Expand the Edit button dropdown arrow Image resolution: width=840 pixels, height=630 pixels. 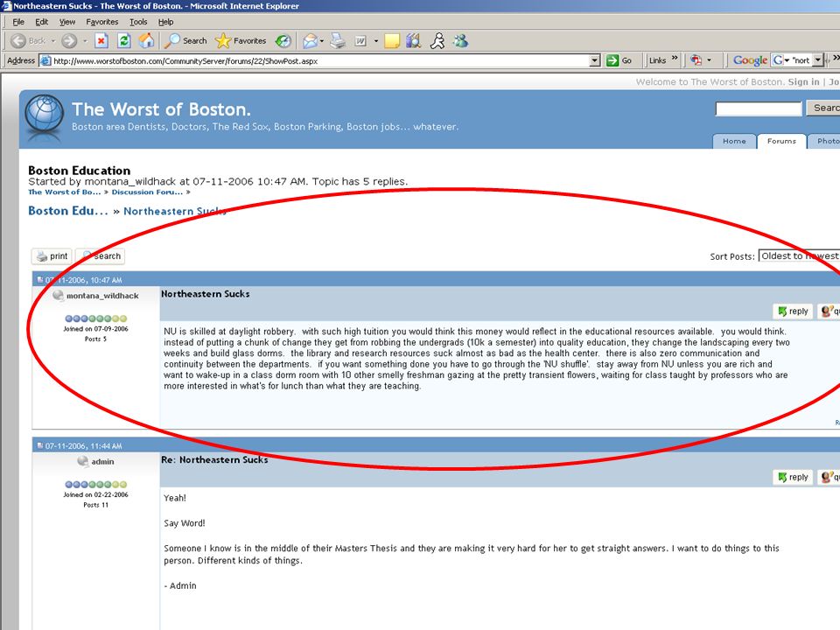(x=376, y=41)
